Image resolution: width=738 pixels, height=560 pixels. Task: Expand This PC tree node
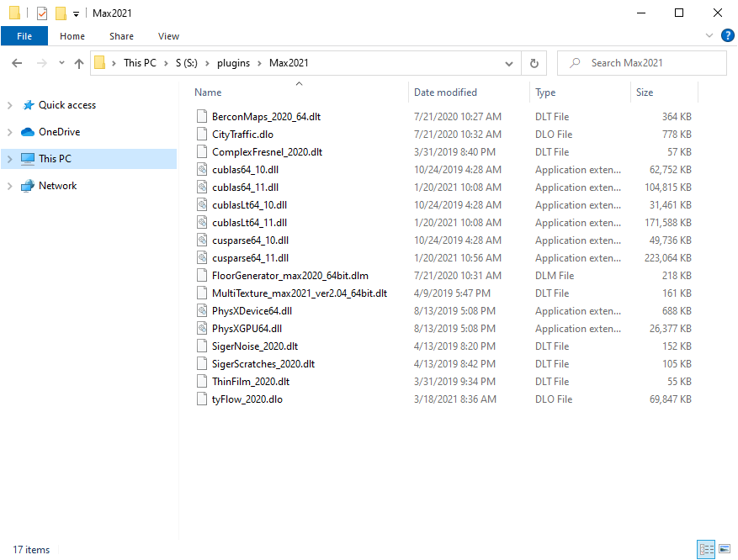(x=10, y=159)
